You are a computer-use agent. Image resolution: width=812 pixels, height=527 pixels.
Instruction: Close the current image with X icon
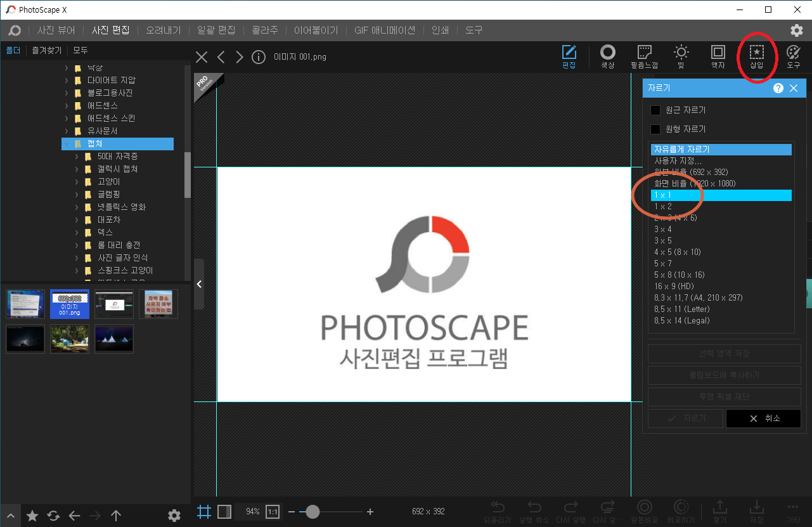coord(202,57)
